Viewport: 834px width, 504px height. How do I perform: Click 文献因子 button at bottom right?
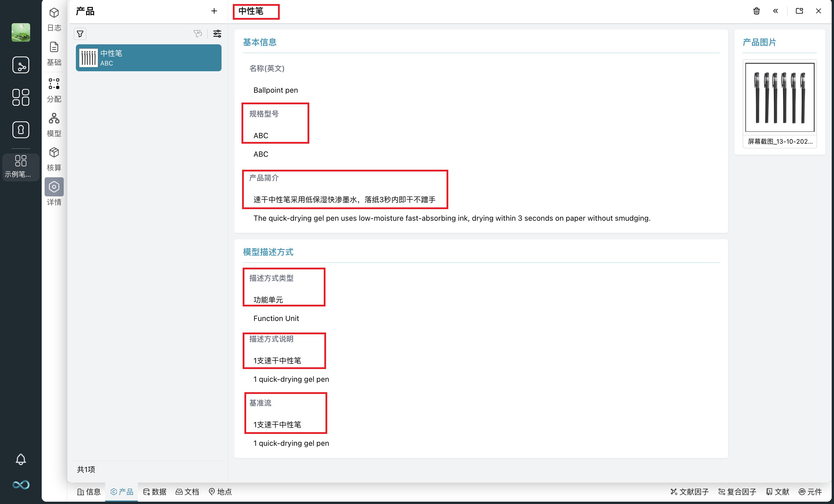click(x=689, y=492)
